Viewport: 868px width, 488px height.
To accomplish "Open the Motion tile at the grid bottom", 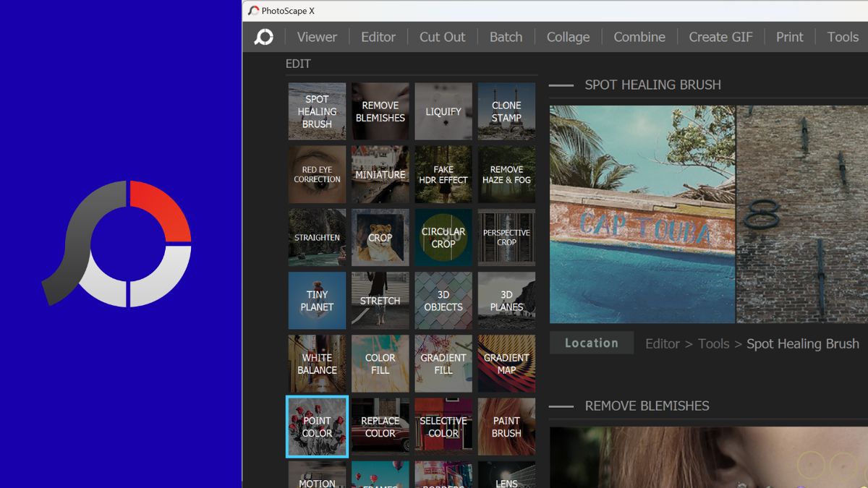I will 317,474.
